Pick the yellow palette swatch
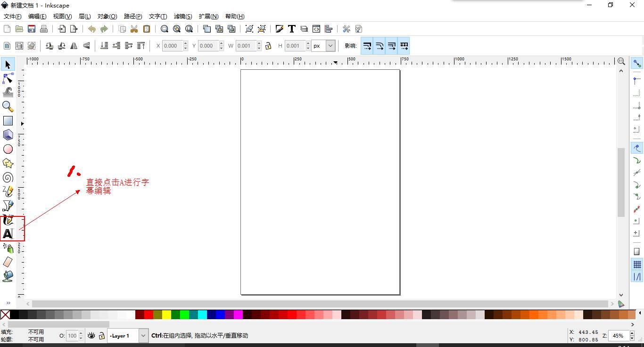Screen dimensions: 644x347 click(166, 314)
